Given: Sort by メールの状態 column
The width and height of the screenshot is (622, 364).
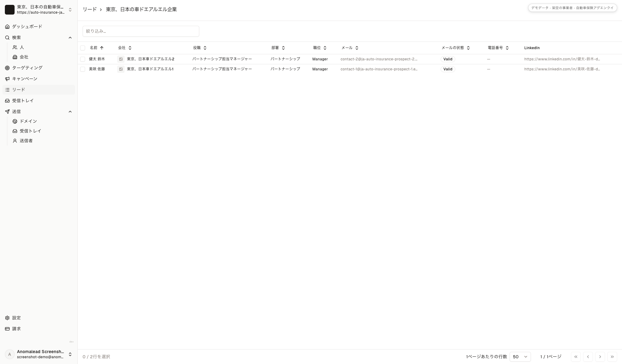Looking at the screenshot, I should click(x=456, y=48).
